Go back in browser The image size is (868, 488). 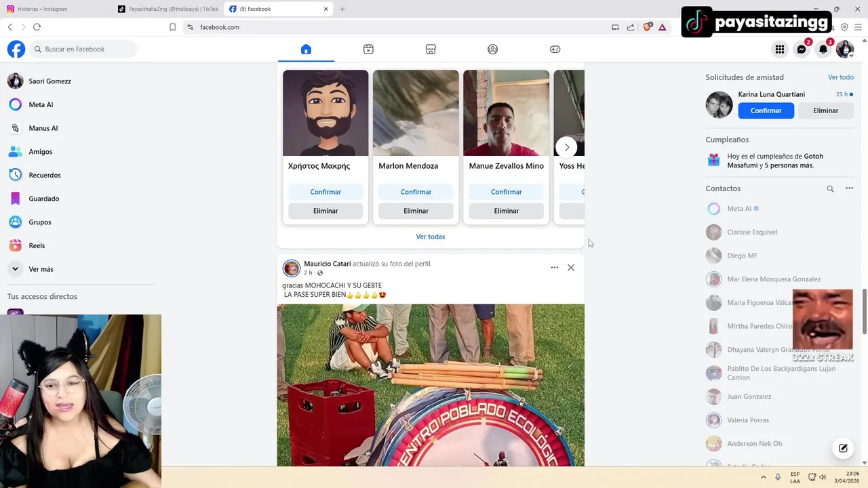click(9, 27)
